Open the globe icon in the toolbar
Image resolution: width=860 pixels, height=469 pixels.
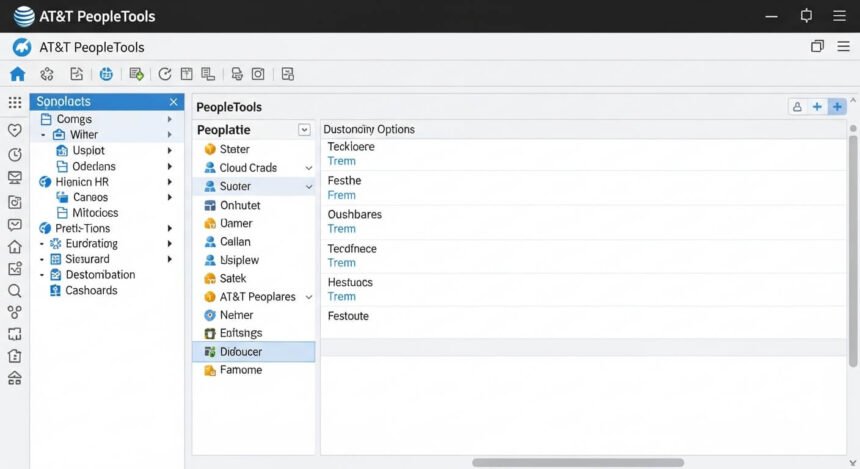click(x=106, y=74)
